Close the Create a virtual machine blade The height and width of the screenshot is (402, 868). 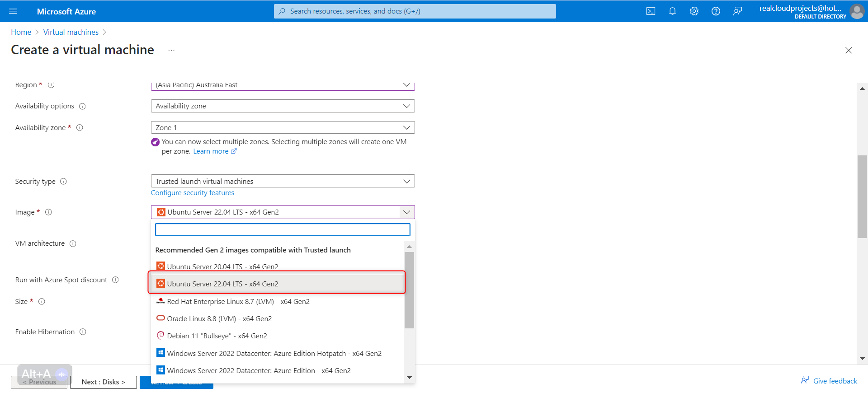coord(849,50)
